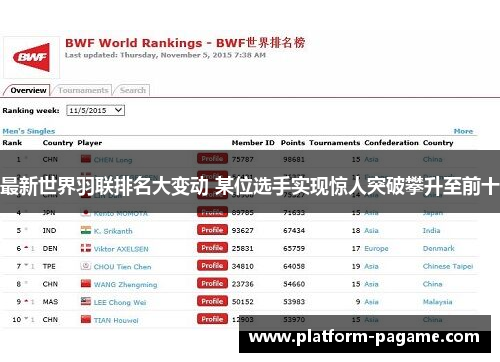Open WANG Zhengming player link
Screen dimensions: 500x362
[x=125, y=284]
